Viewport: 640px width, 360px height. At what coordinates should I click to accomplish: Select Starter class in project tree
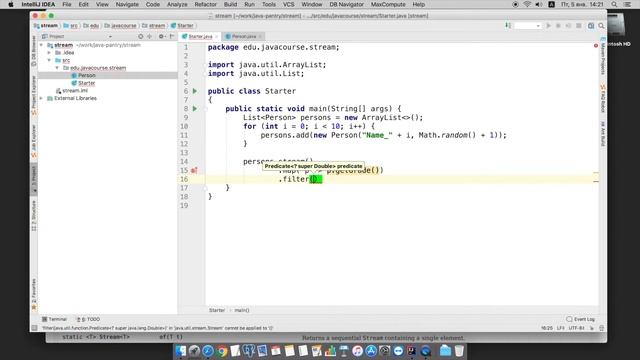(87, 83)
